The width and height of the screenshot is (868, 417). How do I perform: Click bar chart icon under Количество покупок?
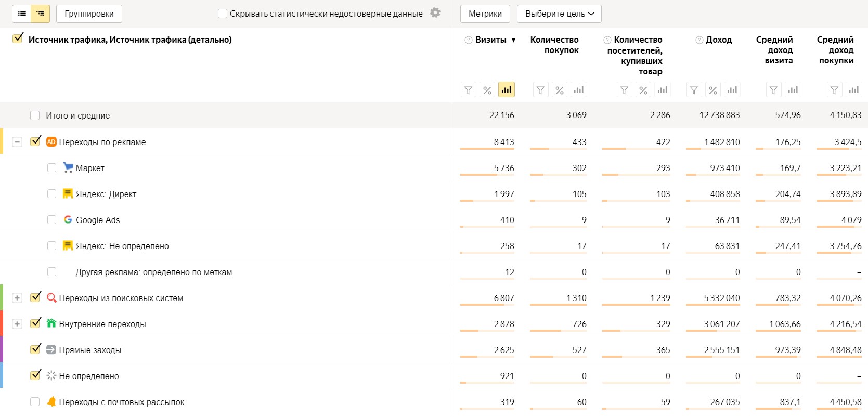(x=578, y=90)
